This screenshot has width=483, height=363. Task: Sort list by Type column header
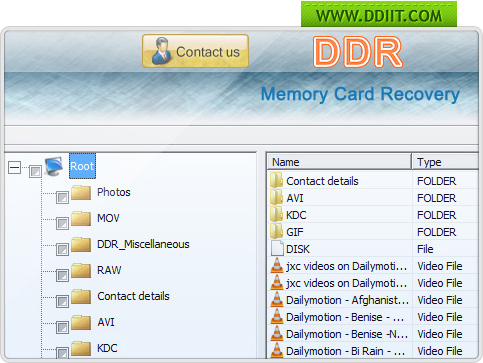click(446, 162)
